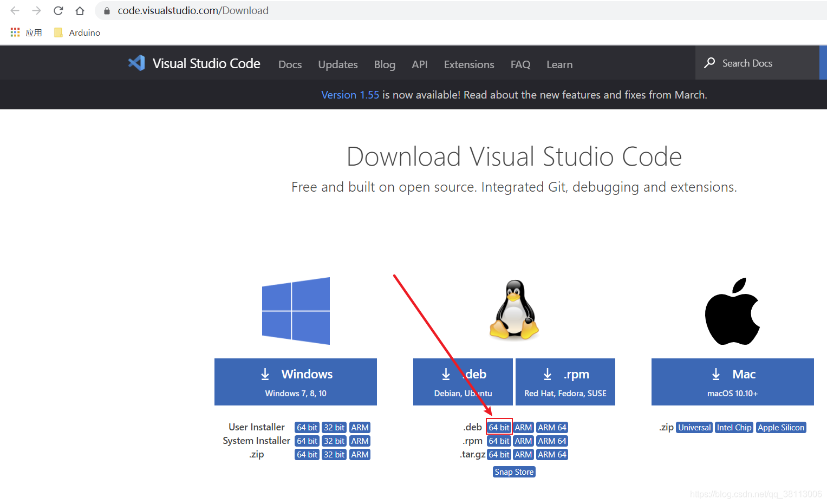Click the Version 1.55 link
The width and height of the screenshot is (827, 504).
pyautogui.click(x=350, y=94)
